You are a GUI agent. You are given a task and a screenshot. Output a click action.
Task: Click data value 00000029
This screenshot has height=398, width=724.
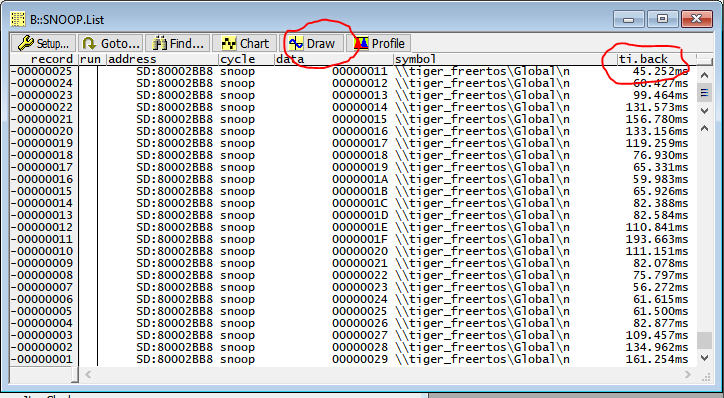[360, 359]
